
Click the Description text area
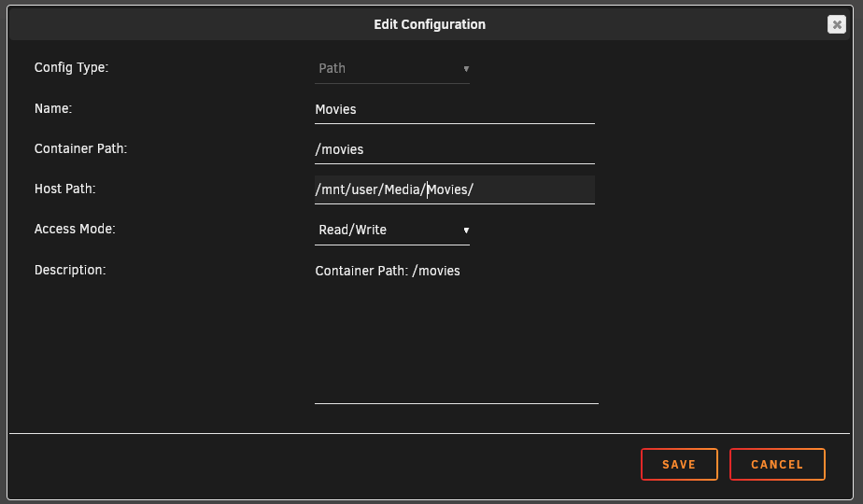(457, 330)
